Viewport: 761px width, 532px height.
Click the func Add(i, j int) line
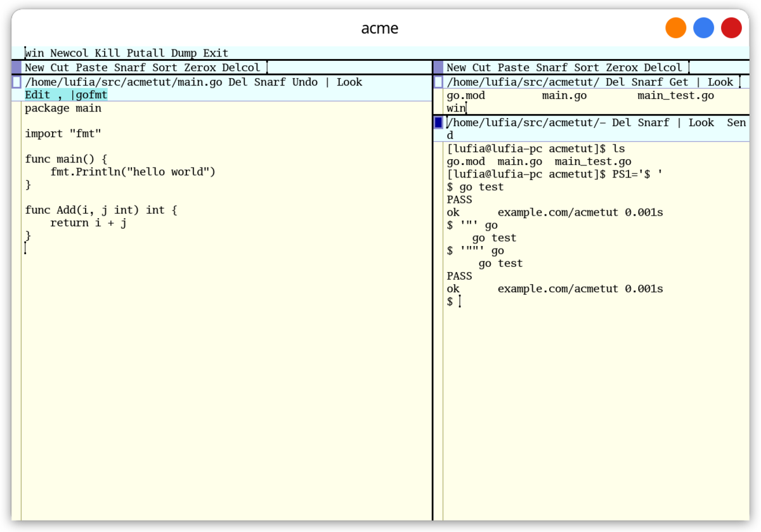[x=101, y=210]
